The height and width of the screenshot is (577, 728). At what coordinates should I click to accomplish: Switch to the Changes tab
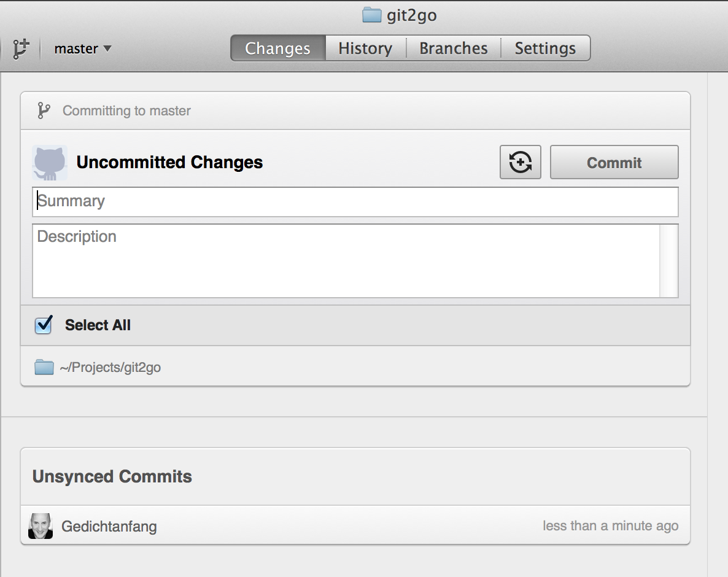point(278,48)
